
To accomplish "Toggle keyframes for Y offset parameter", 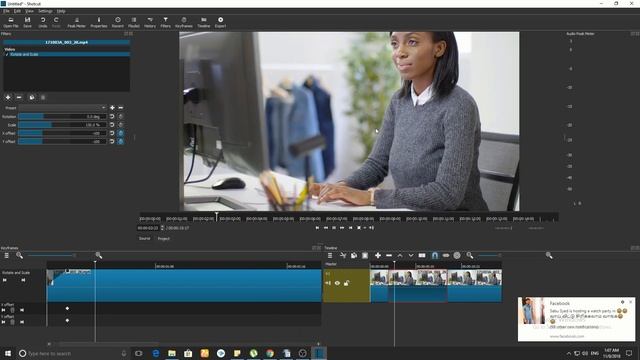I will pos(120,141).
